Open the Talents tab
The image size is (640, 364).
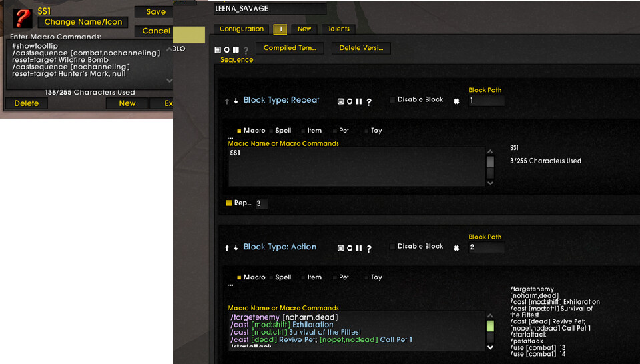338,29
